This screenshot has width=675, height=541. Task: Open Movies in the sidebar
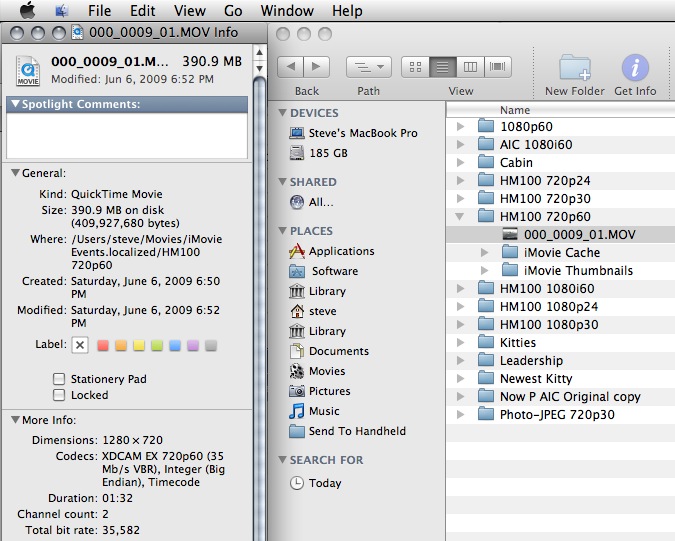pyautogui.click(x=317, y=371)
